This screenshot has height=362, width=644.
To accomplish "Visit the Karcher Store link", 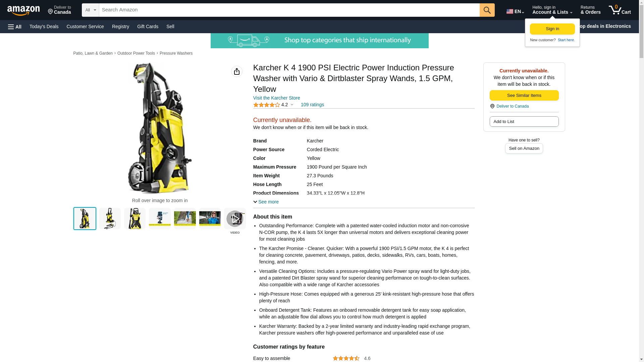I will [277, 98].
